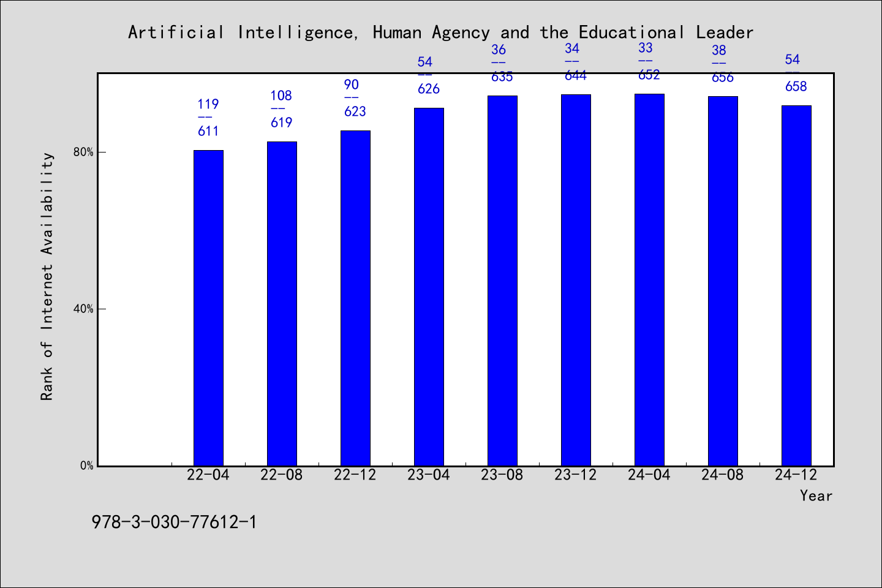Click the value 611 above 22-04 bar
Viewport: 882px width, 588px height.
(208, 130)
